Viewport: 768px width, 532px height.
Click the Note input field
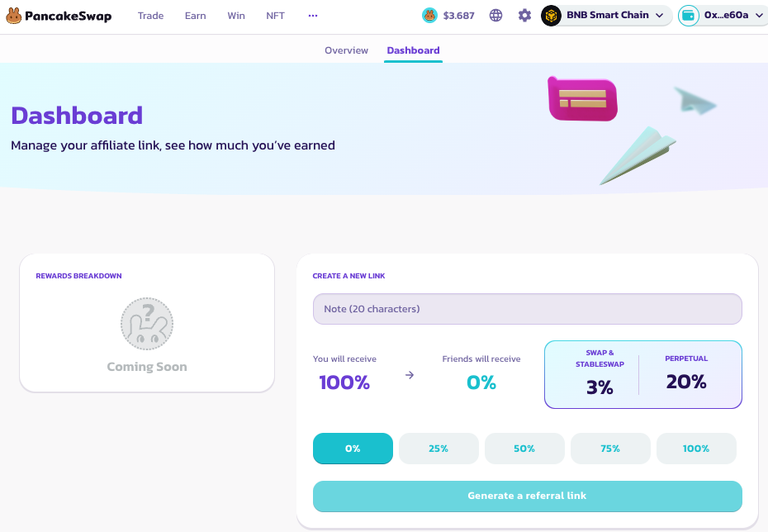coord(527,309)
